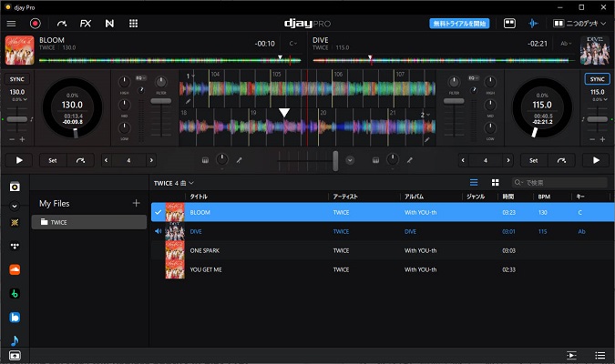Switch library to grid view
The image size is (615, 364).
pyautogui.click(x=496, y=183)
